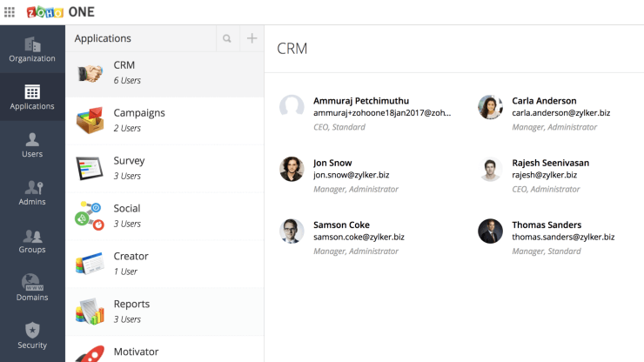Select the CRM application row
Image resolution: width=644 pixels, height=362 pixels.
pyautogui.click(x=164, y=73)
